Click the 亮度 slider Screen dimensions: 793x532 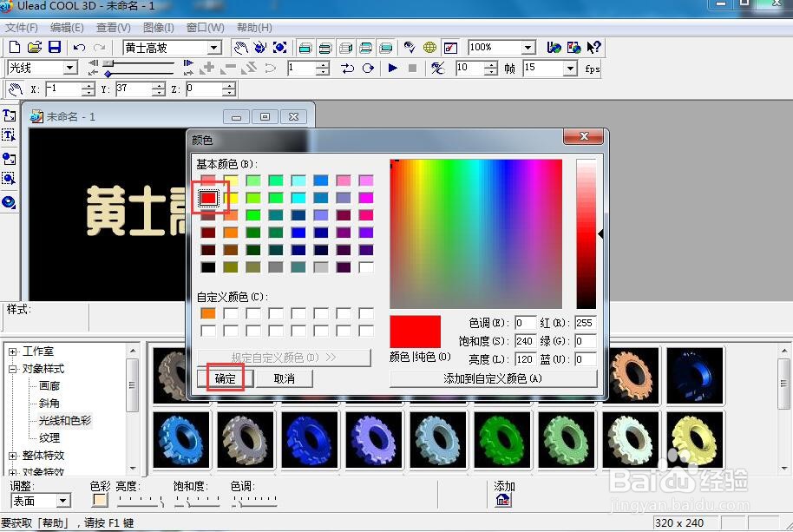pos(140,501)
